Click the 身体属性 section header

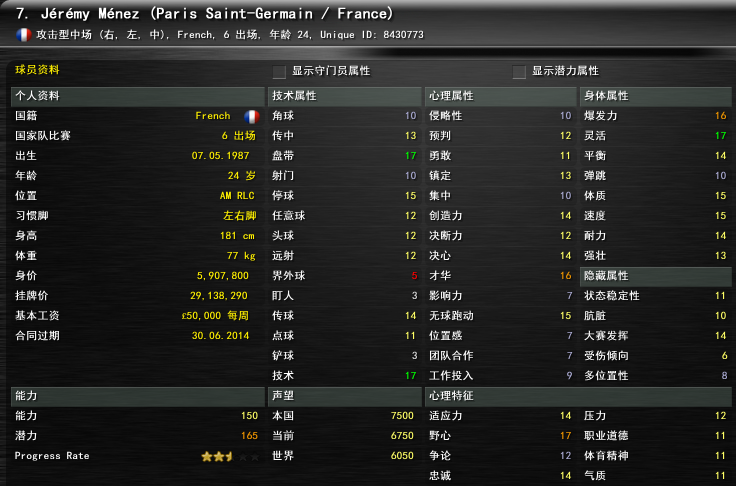click(656, 96)
